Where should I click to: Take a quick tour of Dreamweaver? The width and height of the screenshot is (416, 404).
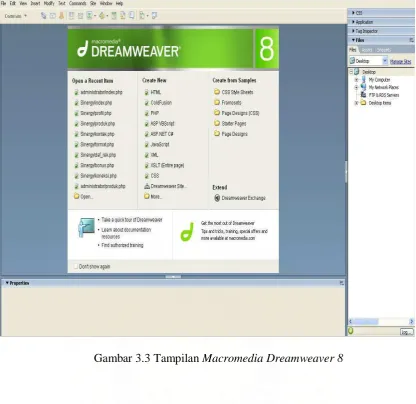pos(132,220)
